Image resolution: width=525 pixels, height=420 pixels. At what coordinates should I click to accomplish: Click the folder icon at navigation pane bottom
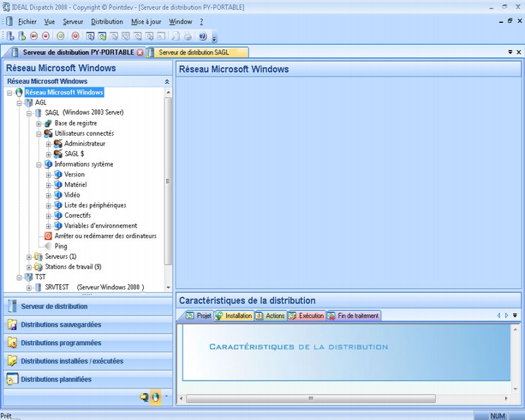144,397
